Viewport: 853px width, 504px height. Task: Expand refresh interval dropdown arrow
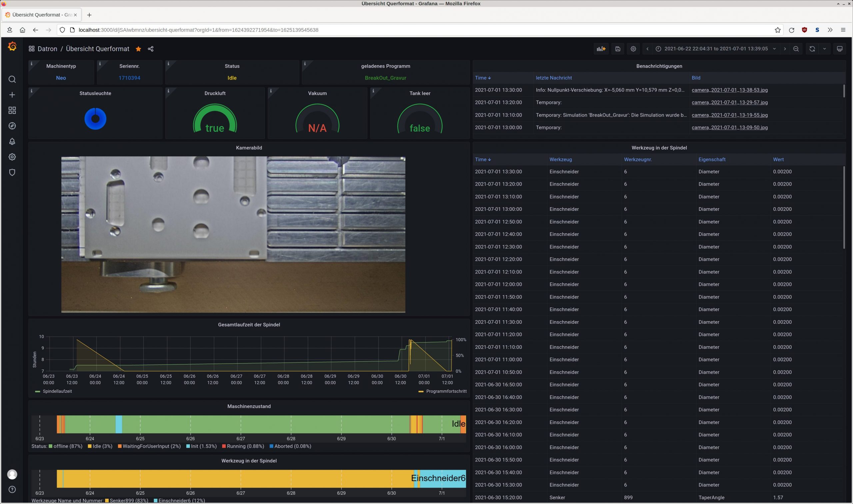pyautogui.click(x=824, y=49)
